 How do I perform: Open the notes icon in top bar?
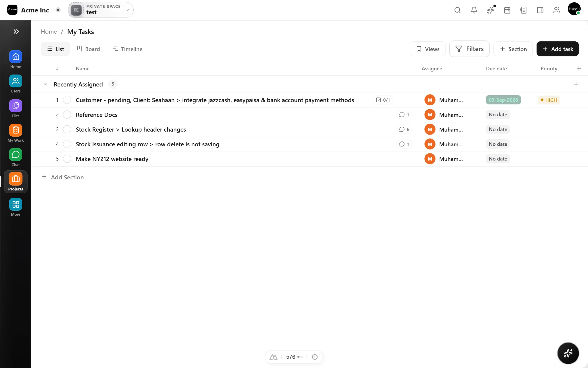click(523, 10)
